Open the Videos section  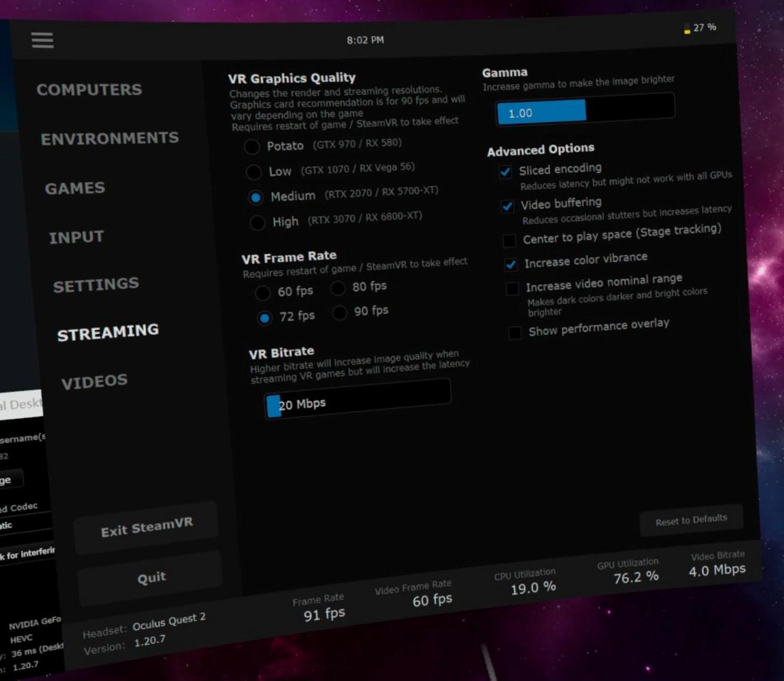[94, 381]
